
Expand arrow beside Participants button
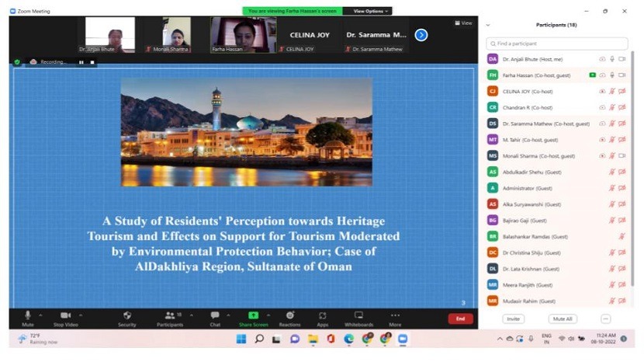(192, 315)
